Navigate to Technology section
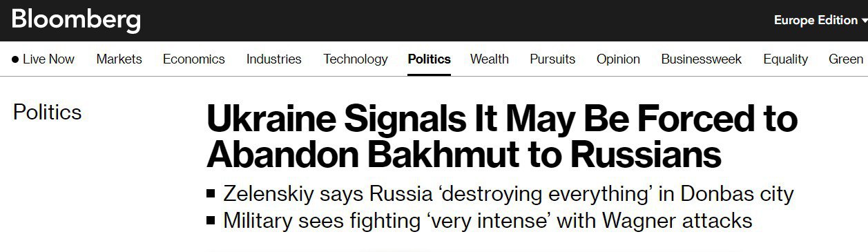868x252 pixels. (356, 59)
